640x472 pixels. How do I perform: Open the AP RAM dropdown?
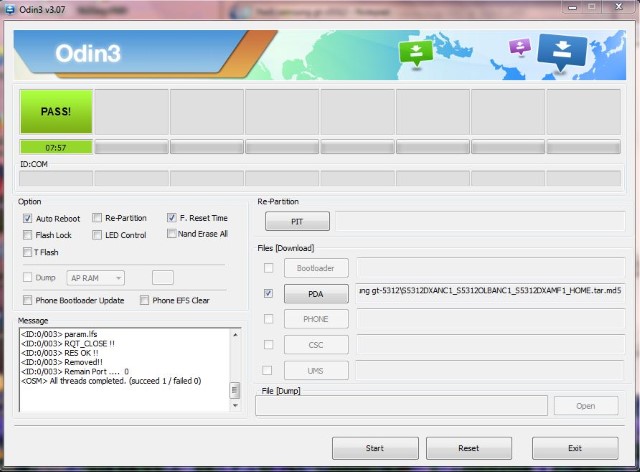click(x=95, y=278)
